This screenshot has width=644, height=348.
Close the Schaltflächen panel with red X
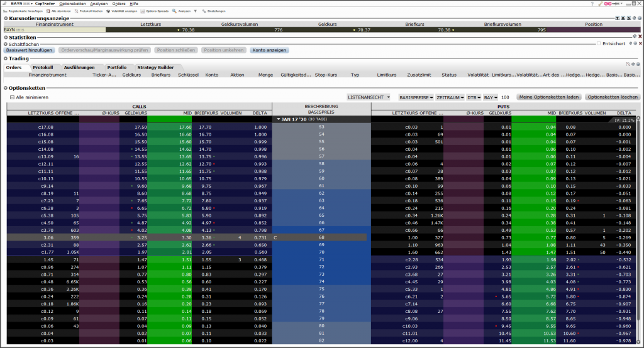(640, 43)
